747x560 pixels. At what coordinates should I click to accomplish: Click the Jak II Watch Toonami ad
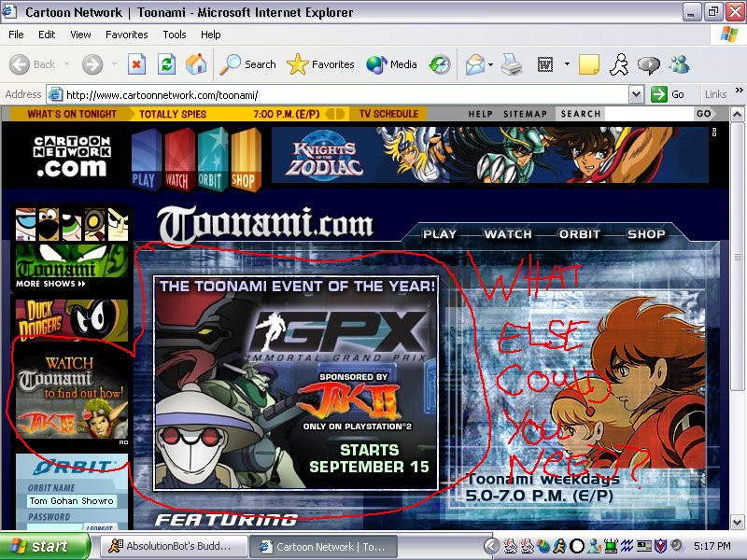(x=72, y=397)
